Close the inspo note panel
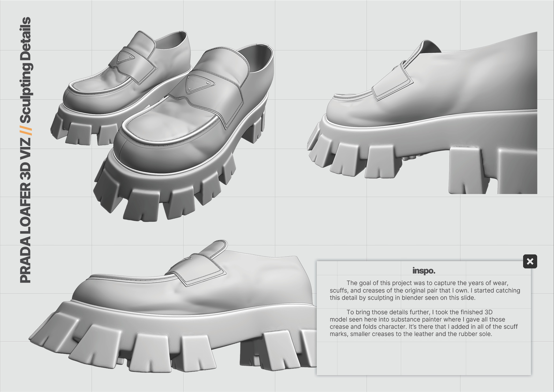Image resolution: width=554 pixels, height=392 pixels. [530, 261]
